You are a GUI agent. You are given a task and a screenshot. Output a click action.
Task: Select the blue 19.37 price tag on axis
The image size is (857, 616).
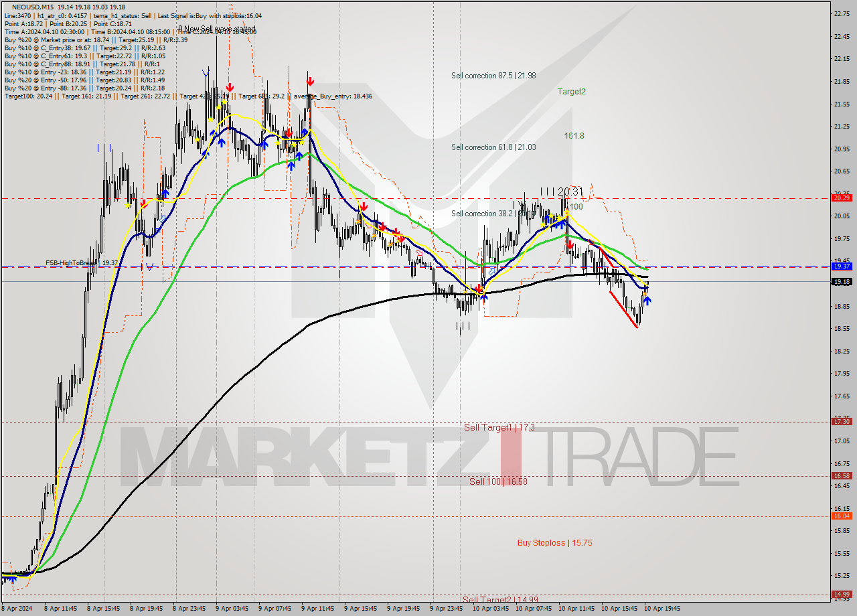pyautogui.click(x=842, y=266)
